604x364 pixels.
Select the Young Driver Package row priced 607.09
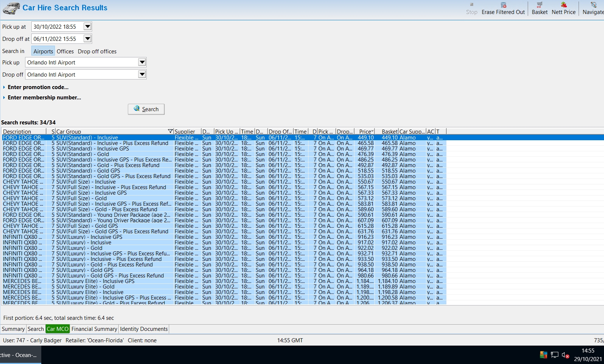click(224, 220)
